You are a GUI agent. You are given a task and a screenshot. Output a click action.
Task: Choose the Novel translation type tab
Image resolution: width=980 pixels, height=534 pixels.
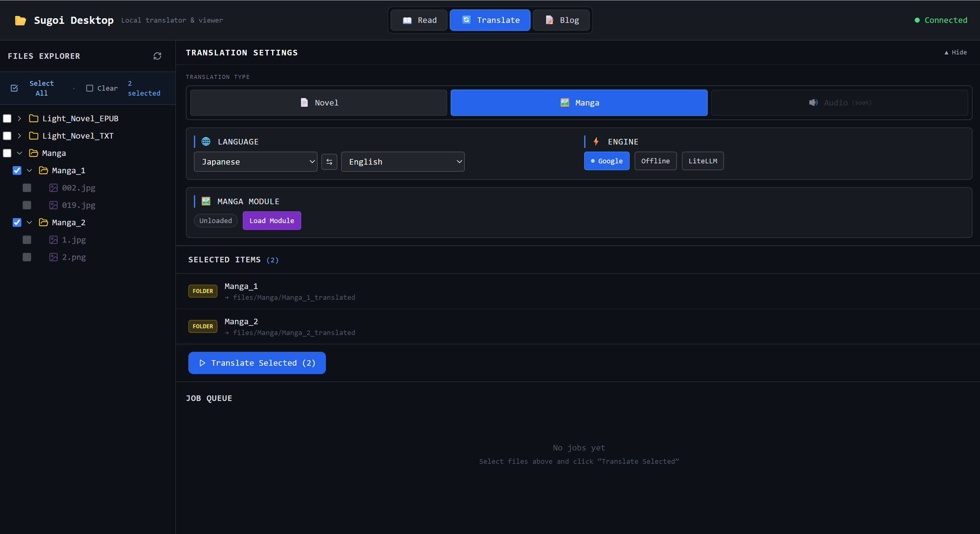319,103
